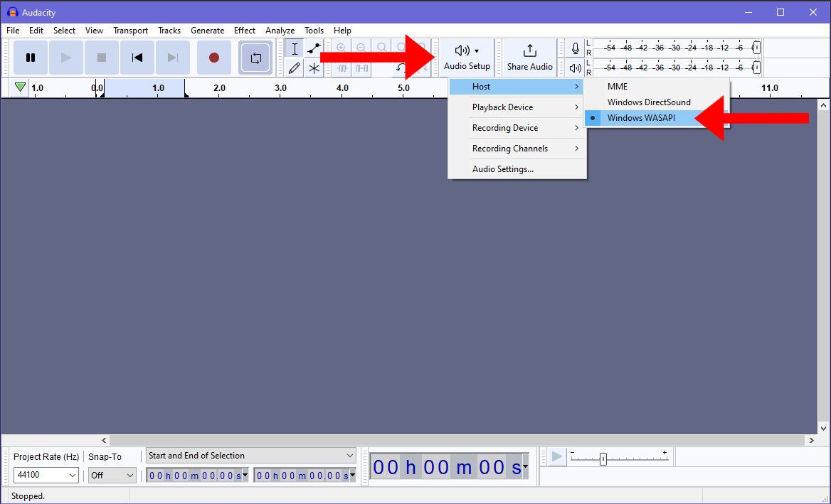Click the Stopped. status bar text
831x504 pixels.
[x=28, y=496]
